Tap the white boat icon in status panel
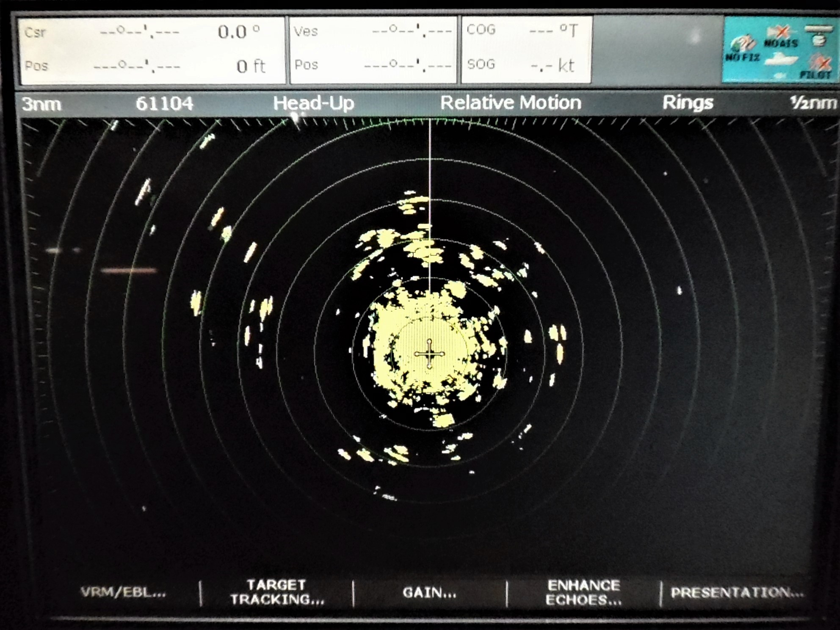 pos(781,59)
